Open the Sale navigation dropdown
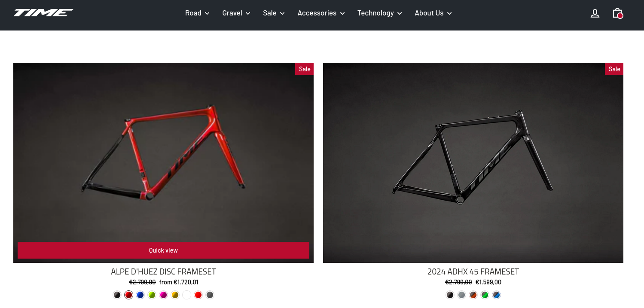Viewport: 644px width, 308px height. [x=274, y=13]
